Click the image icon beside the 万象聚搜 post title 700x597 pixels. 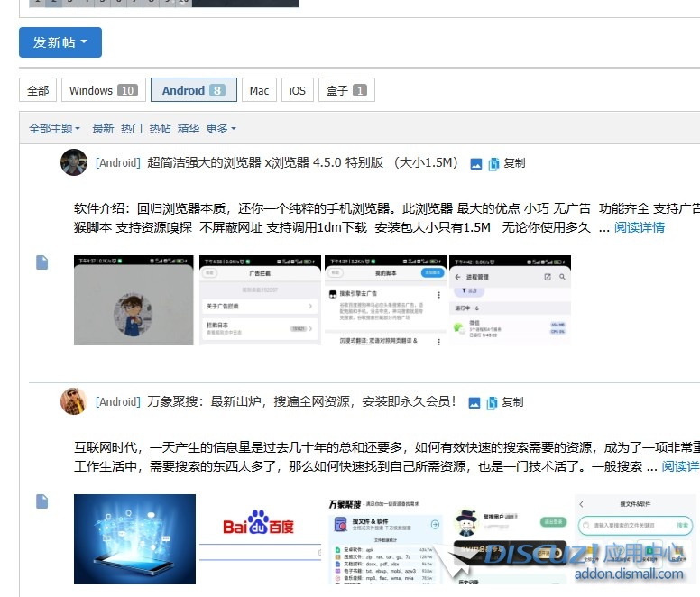(474, 403)
